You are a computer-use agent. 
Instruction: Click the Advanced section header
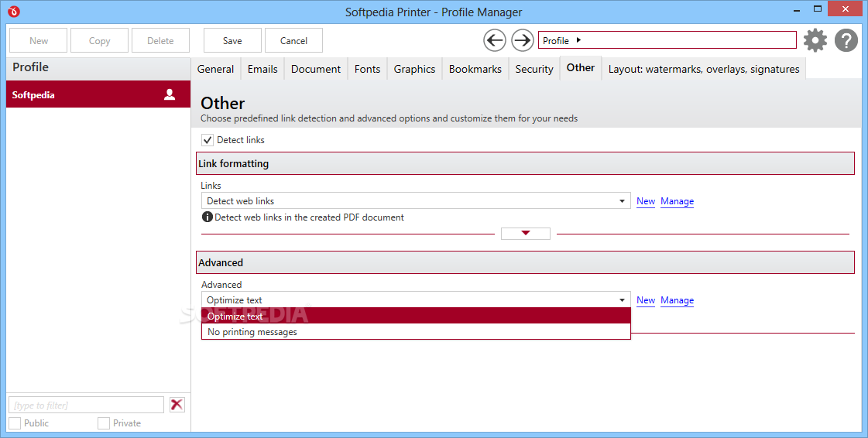tap(525, 262)
